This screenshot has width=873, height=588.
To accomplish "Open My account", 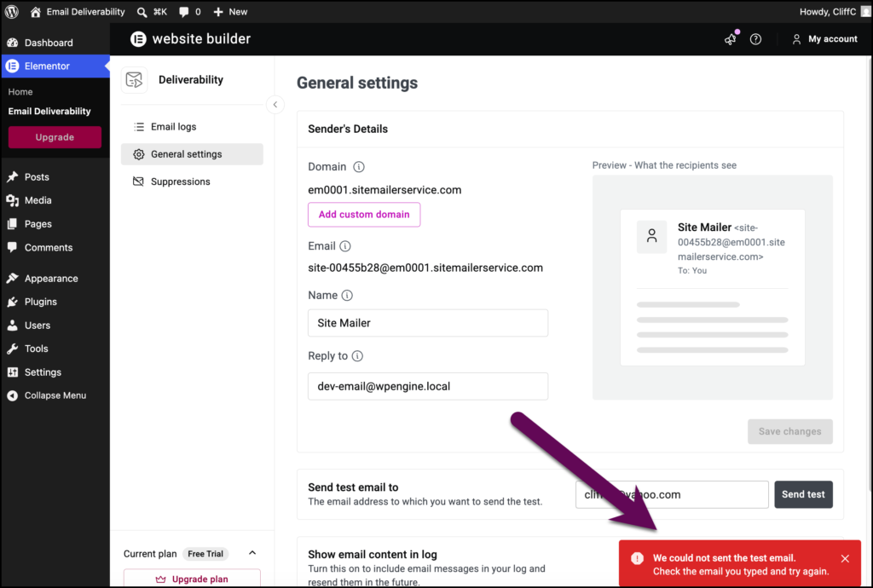I will pyautogui.click(x=824, y=39).
